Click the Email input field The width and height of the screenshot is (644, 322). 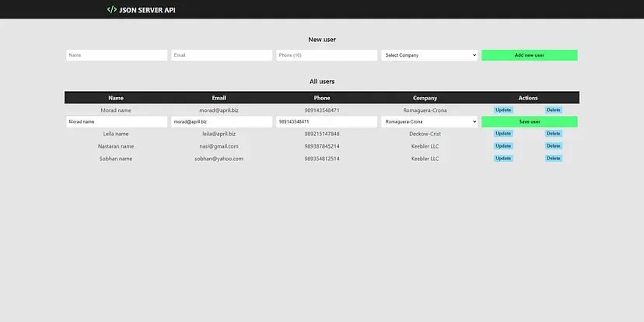coord(221,55)
